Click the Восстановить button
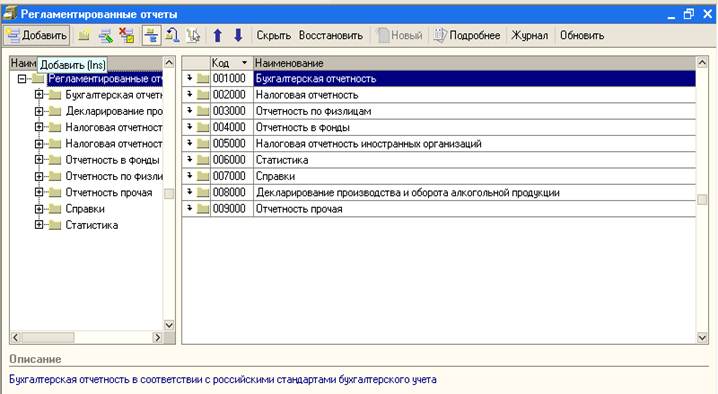Image resolution: width=718 pixels, height=394 pixels. pos(331,35)
